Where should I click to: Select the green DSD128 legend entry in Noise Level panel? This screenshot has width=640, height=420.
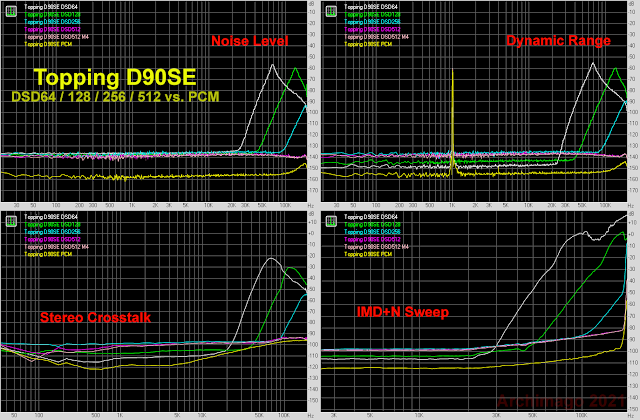coord(52,14)
